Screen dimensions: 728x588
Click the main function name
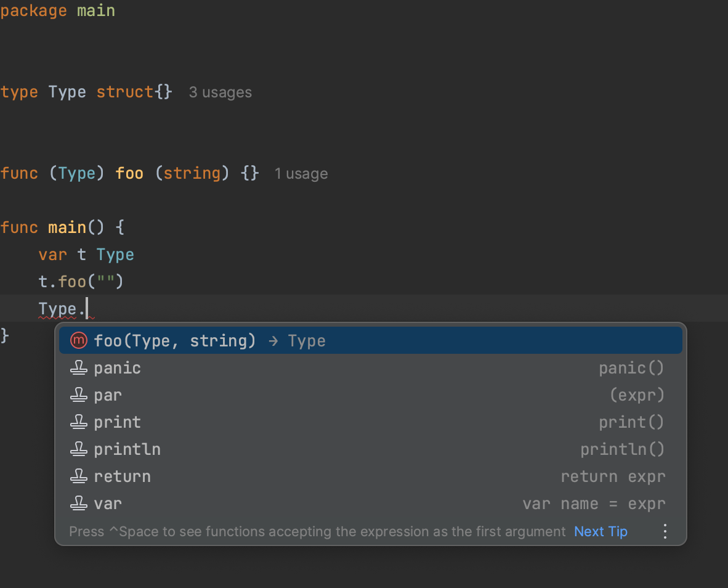click(67, 227)
